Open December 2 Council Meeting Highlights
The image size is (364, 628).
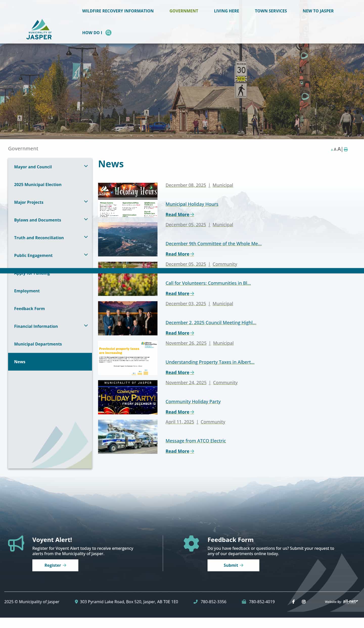(211, 322)
